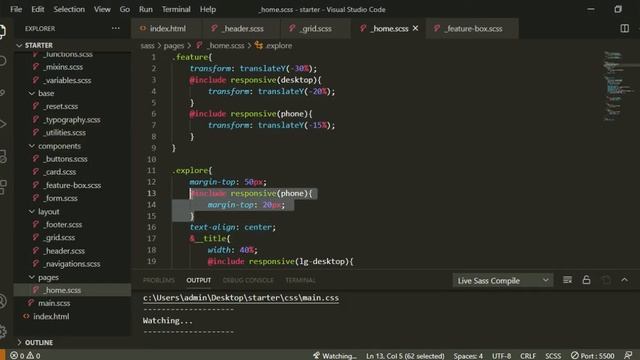Select Live Sass Compile output dropdown
This screenshot has width=640, height=360.
[x=502, y=280]
